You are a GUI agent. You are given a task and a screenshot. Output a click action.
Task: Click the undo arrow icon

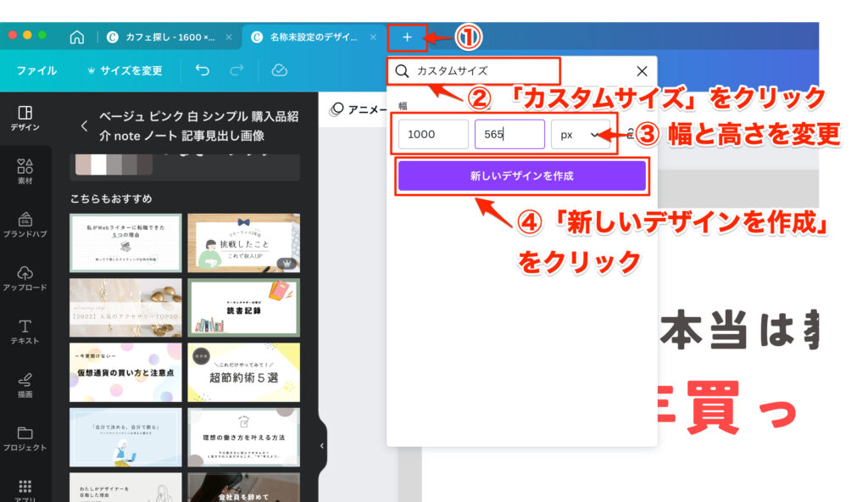pos(202,70)
